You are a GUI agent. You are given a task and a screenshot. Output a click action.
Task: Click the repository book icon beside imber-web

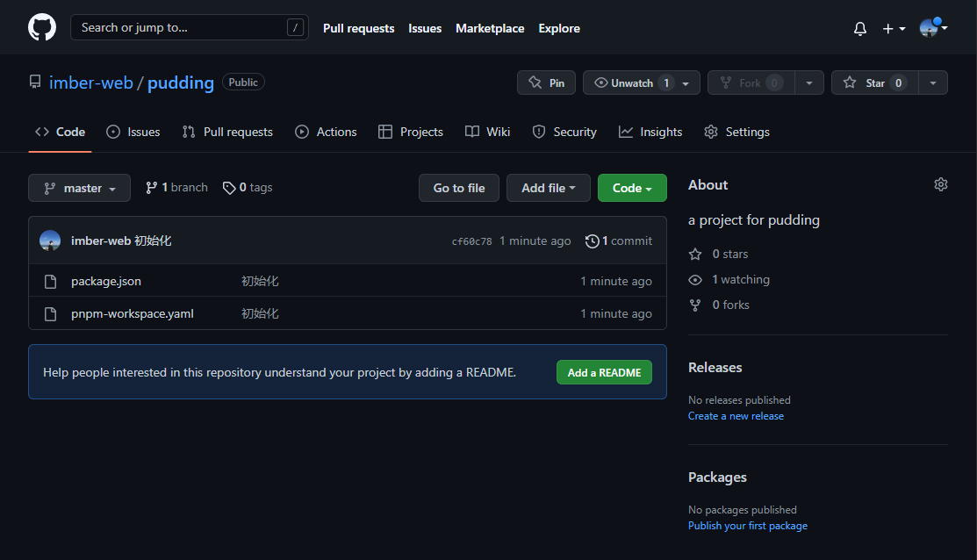pos(35,83)
